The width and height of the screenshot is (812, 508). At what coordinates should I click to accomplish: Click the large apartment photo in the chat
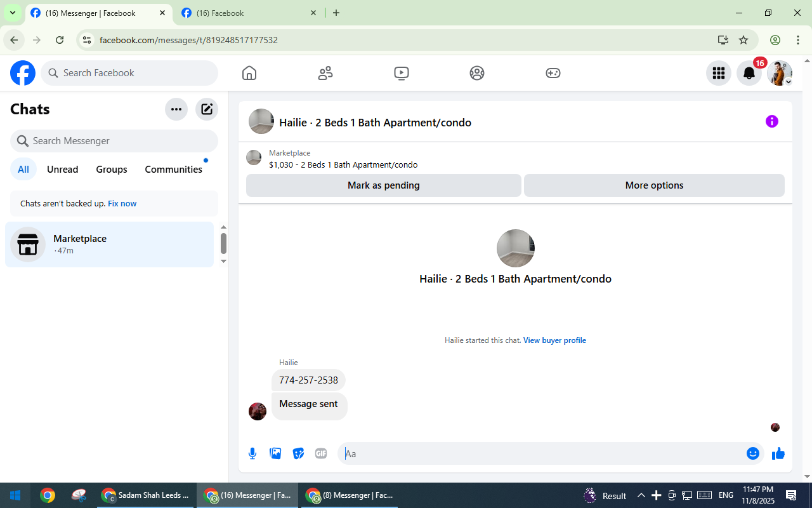516,248
